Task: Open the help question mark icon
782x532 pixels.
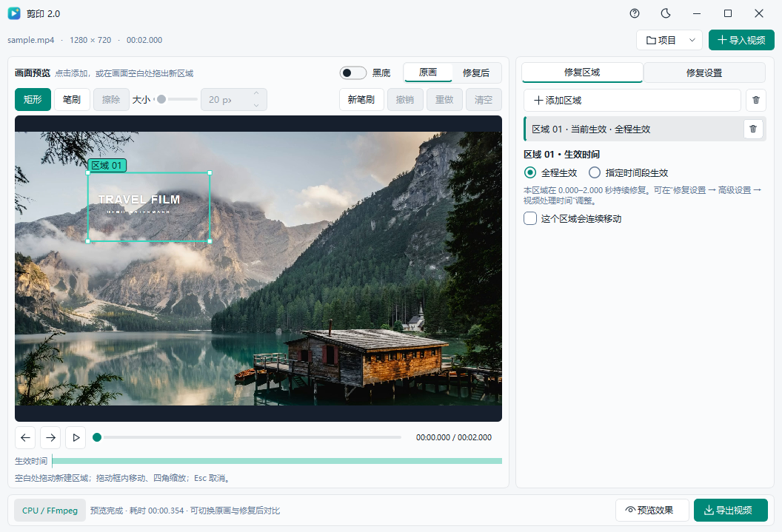Action: click(x=635, y=13)
